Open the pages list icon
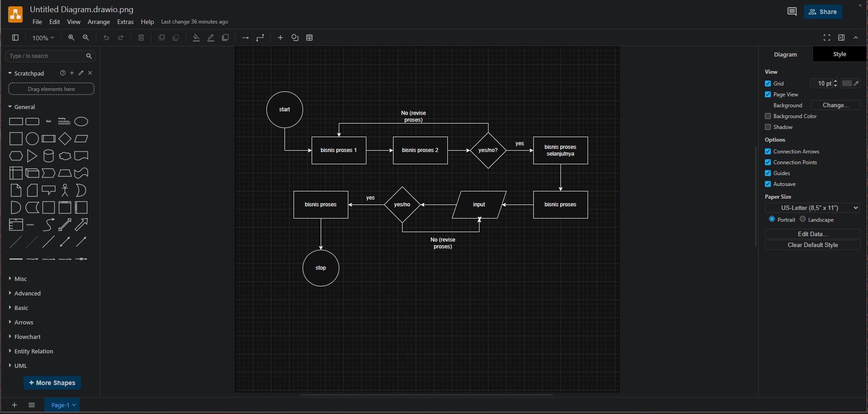868x414 pixels. pyautogui.click(x=32, y=405)
